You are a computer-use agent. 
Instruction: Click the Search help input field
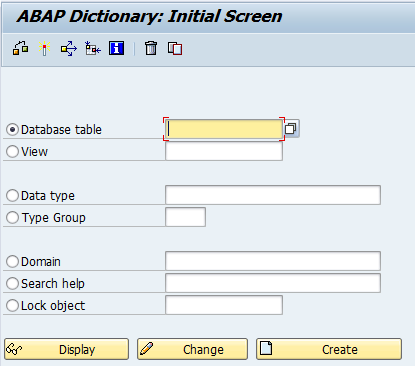click(273, 283)
